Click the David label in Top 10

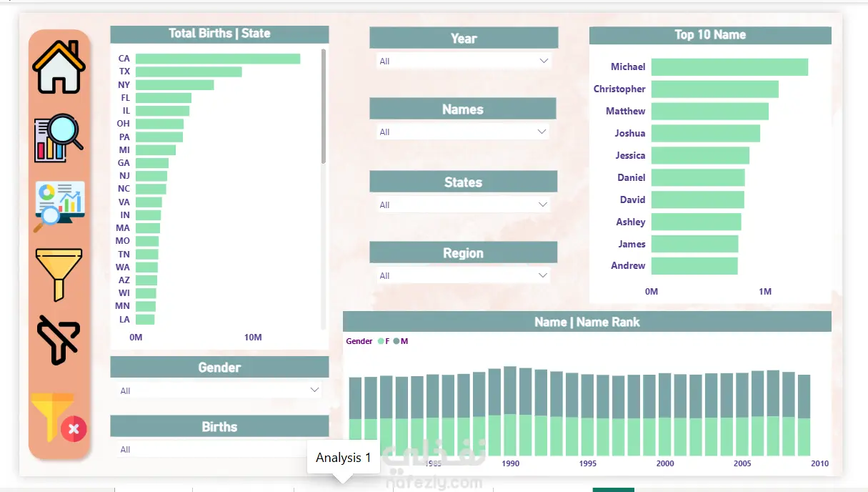pos(633,200)
